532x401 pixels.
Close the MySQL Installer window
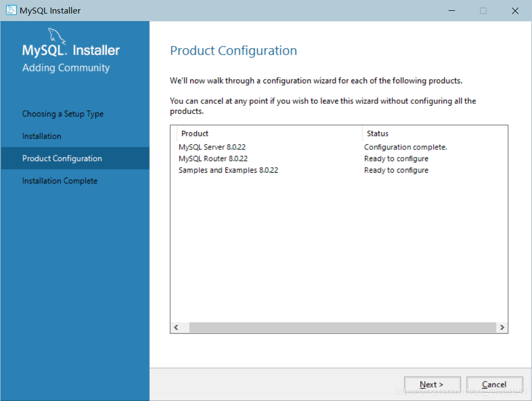[515, 11]
